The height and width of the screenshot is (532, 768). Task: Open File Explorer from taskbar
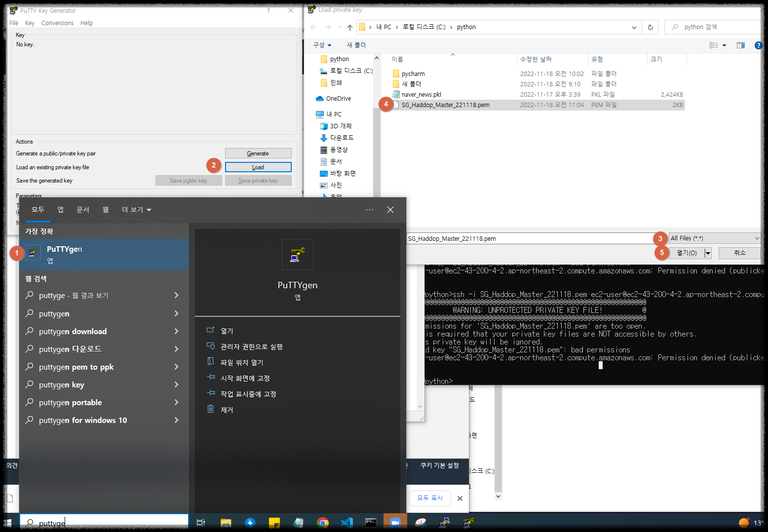coord(226,523)
